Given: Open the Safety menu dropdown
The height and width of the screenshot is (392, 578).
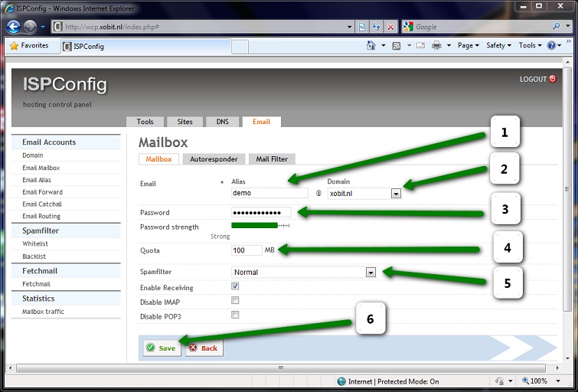Looking at the screenshot, I should pos(498,46).
